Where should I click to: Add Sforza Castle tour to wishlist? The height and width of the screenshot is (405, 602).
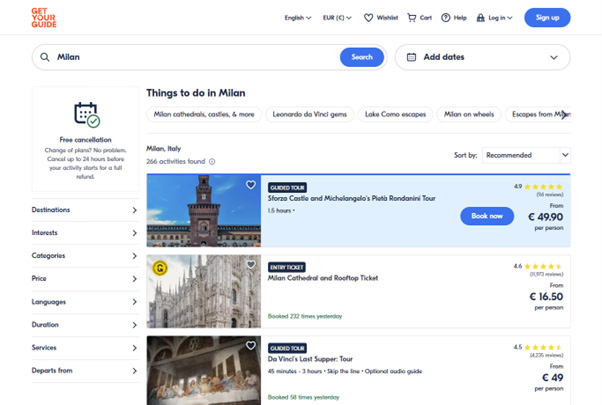[x=251, y=185]
